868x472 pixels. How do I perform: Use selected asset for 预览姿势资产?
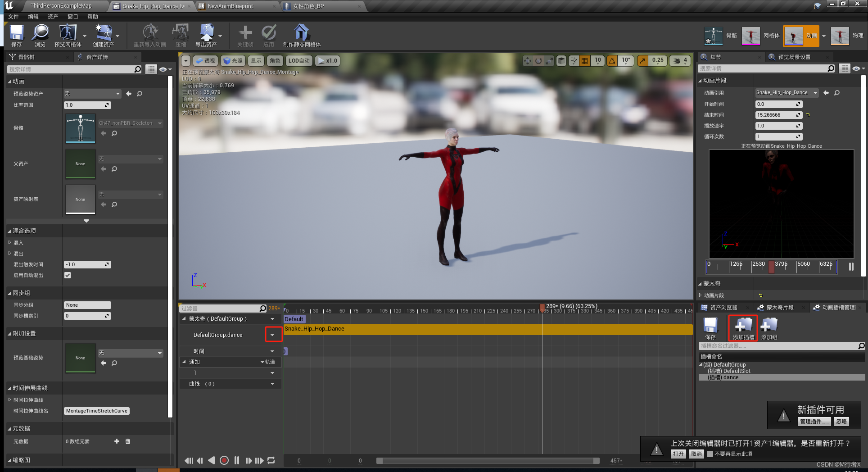tap(129, 94)
